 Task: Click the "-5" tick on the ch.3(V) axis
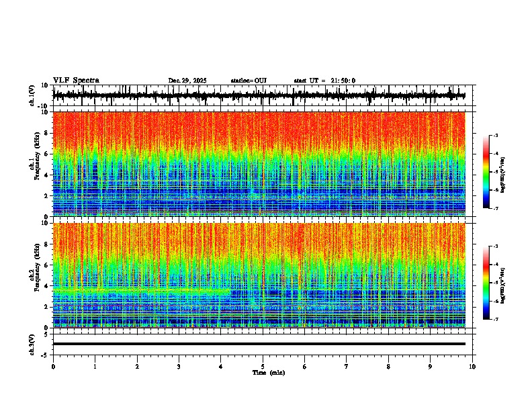[46, 355]
